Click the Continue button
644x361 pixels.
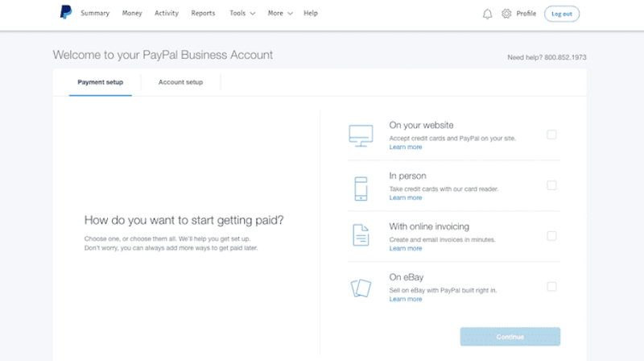coord(510,337)
